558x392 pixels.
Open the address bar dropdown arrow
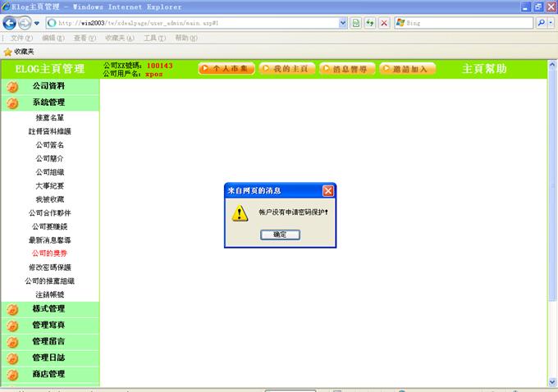pyautogui.click(x=343, y=23)
